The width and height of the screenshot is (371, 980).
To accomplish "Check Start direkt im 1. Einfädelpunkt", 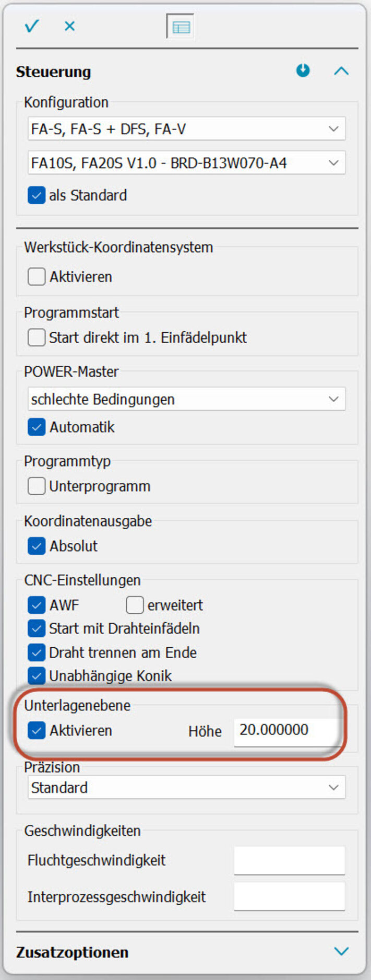I will (37, 337).
